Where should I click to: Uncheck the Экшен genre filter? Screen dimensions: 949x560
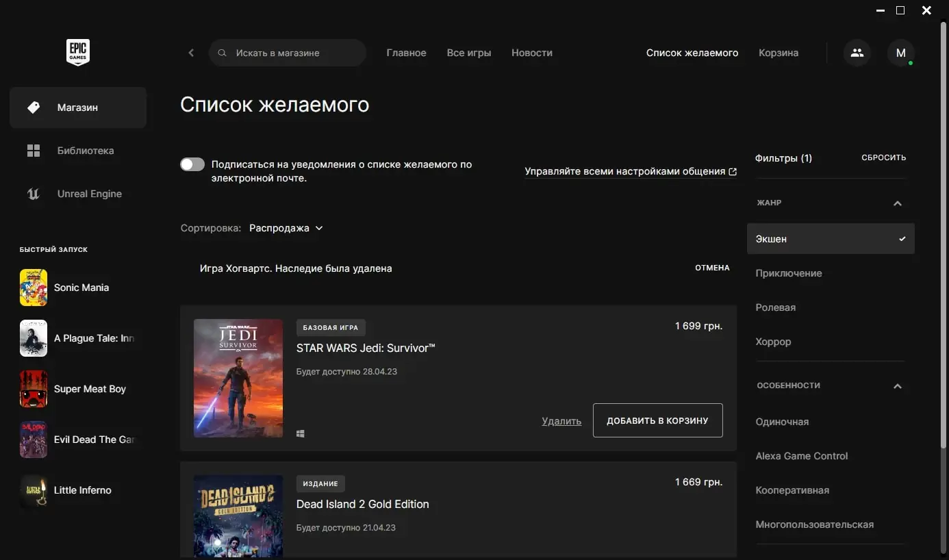tap(831, 239)
